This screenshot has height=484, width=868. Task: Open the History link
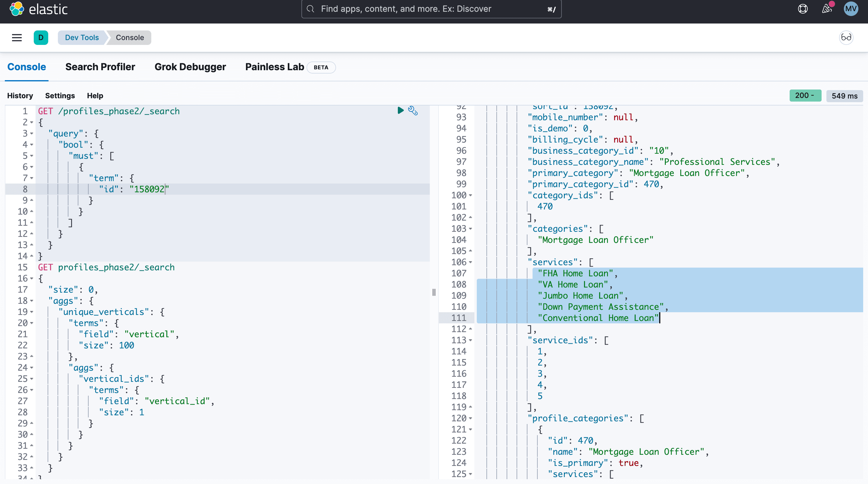[20, 96]
